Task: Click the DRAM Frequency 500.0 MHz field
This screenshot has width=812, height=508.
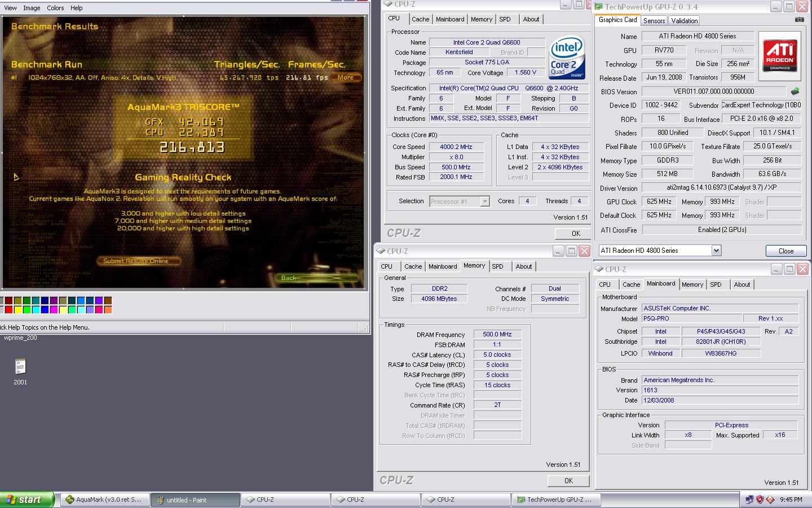Action: click(x=497, y=335)
